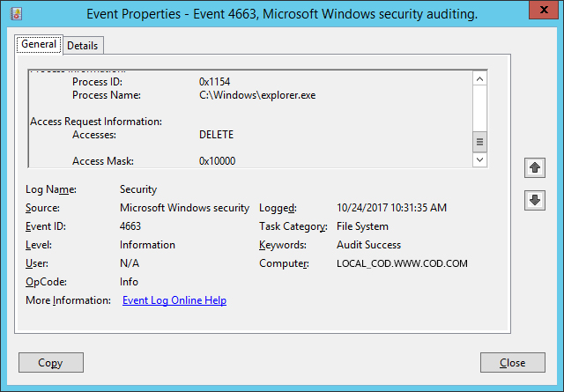Click the description box scrollbar thumb
564x392 pixels.
tap(479, 142)
